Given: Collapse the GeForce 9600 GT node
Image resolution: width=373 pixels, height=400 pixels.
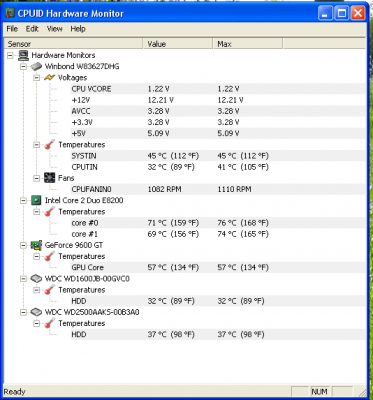Looking at the screenshot, I should pos(23,245).
